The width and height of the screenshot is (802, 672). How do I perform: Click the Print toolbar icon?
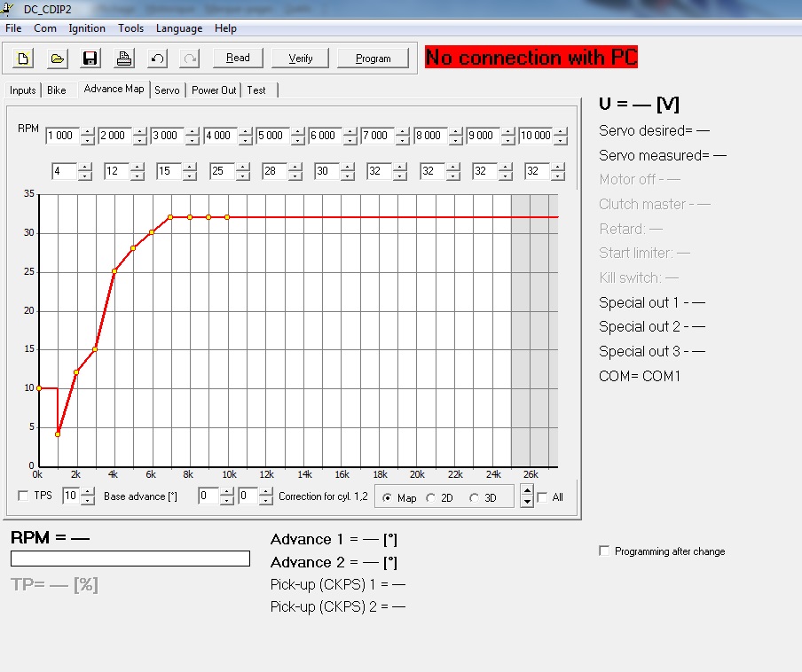coord(123,59)
